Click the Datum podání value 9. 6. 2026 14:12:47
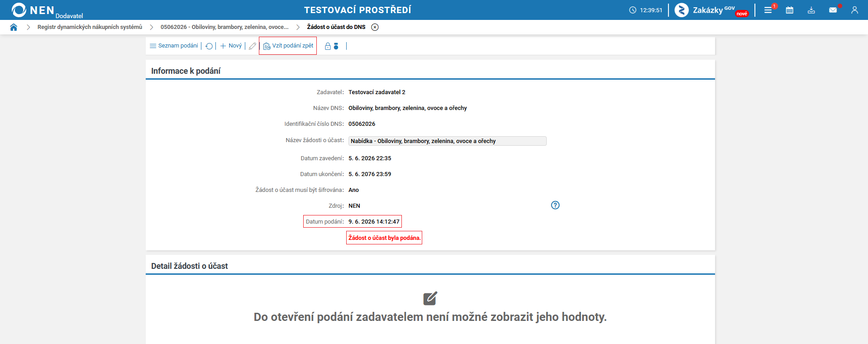868x344 pixels. tap(374, 222)
